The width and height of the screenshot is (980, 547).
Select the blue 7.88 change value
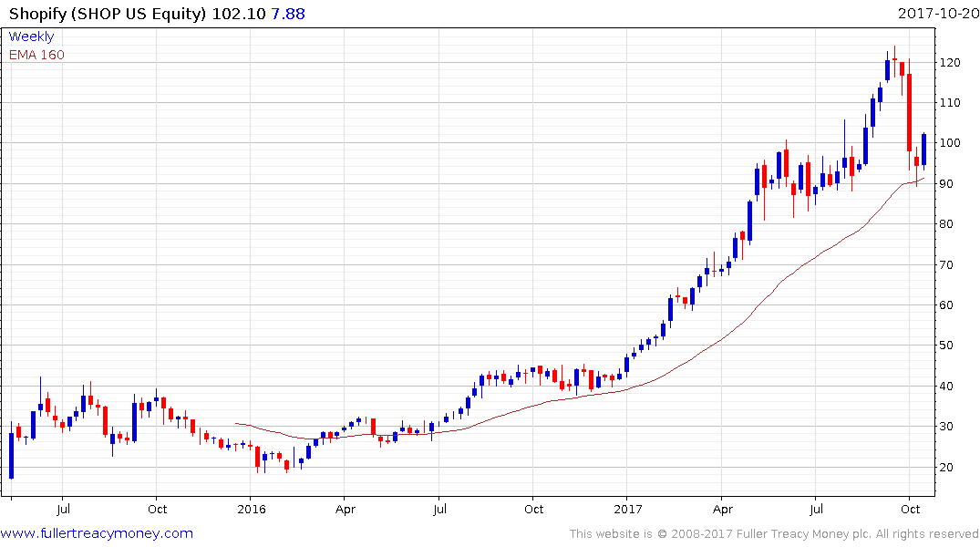288,14
